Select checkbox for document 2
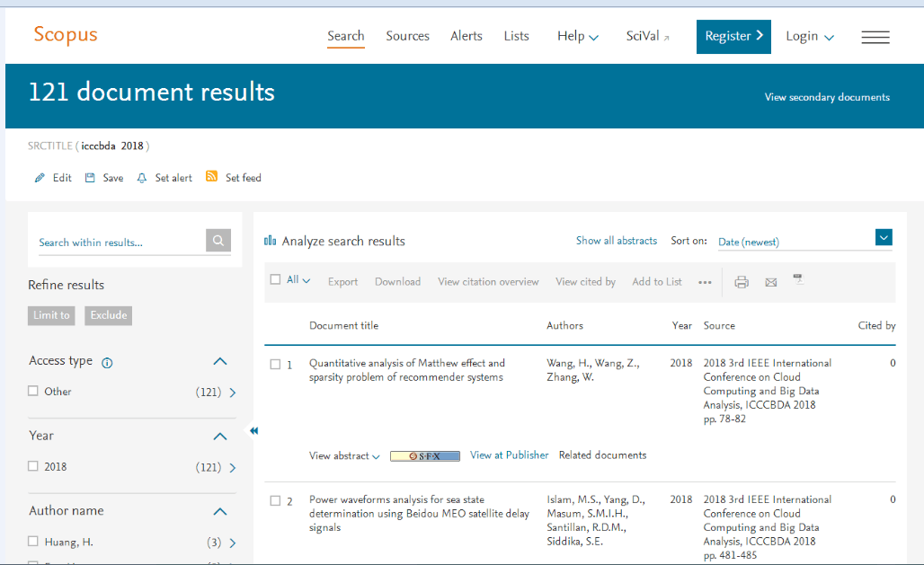Image resolution: width=924 pixels, height=565 pixels. pyautogui.click(x=275, y=501)
